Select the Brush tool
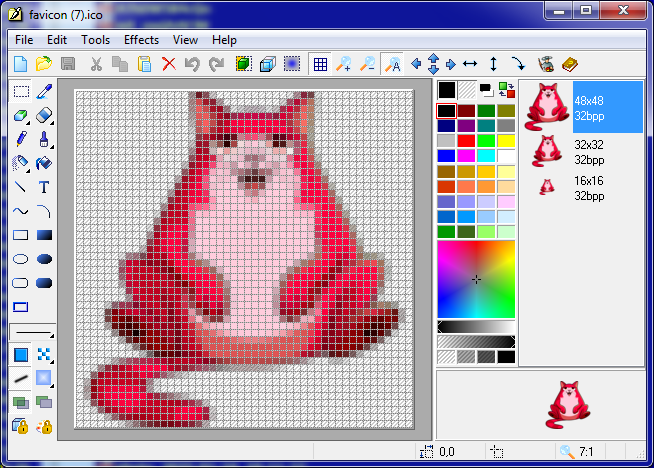This screenshot has width=654, height=468. point(44,139)
